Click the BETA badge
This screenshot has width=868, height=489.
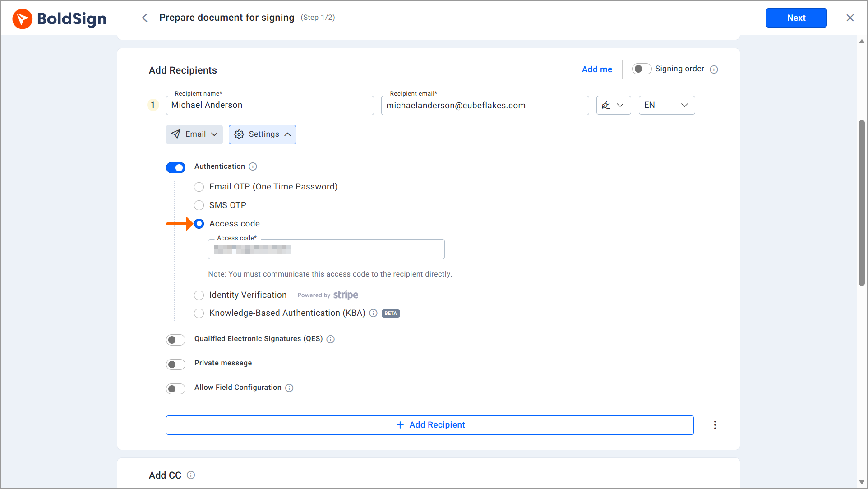(x=391, y=313)
